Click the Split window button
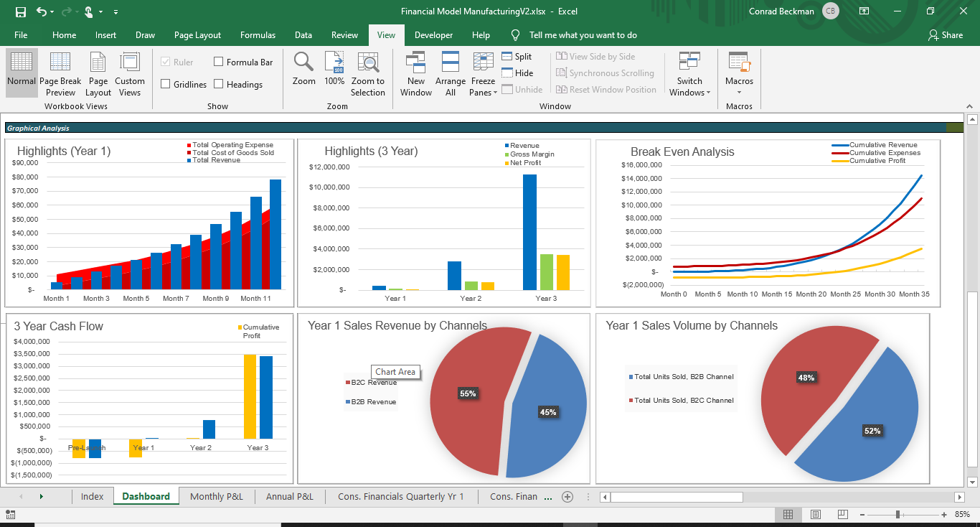This screenshot has height=527, width=980. (517, 57)
